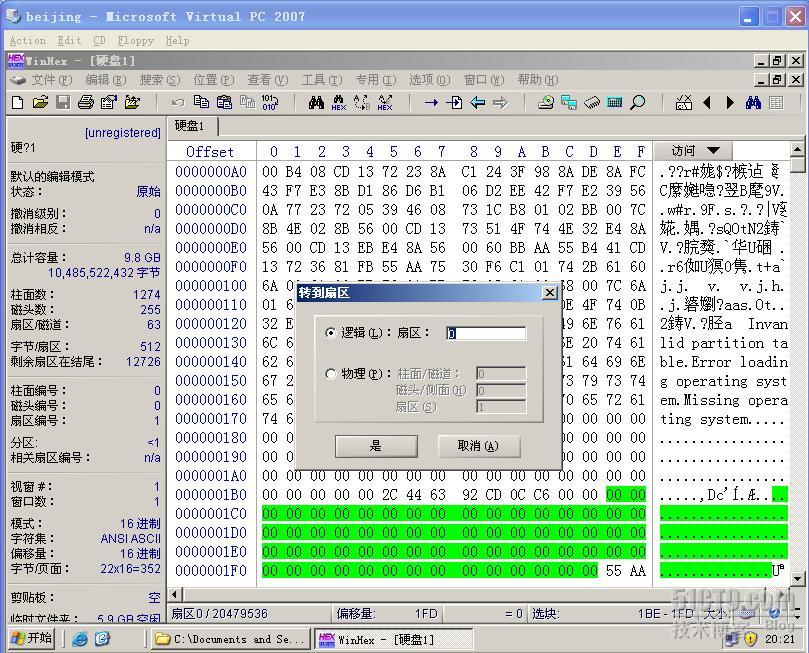This screenshot has width=809, height=653.
Task: Click the Open folder toolbar icon
Action: pos(132,102)
